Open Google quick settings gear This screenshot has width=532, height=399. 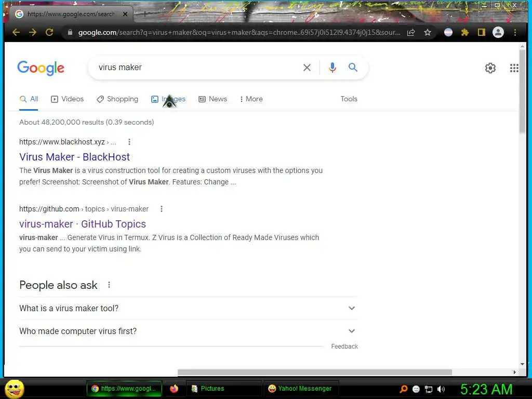pyautogui.click(x=490, y=68)
